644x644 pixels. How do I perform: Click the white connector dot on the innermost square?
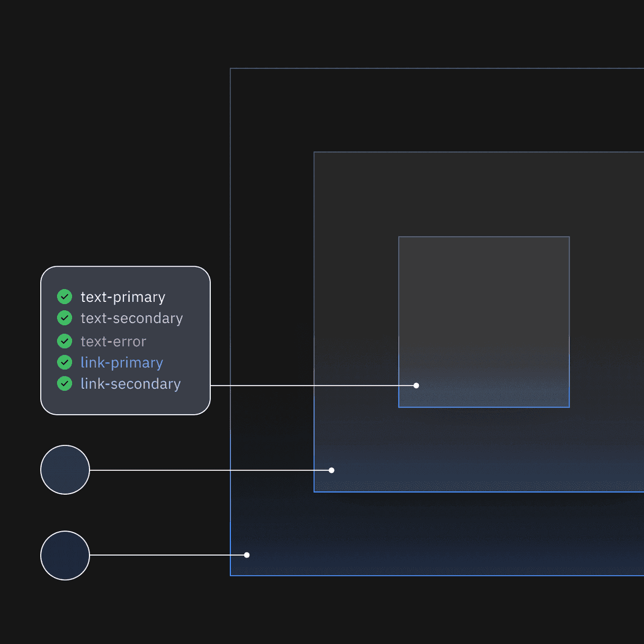[x=416, y=385]
